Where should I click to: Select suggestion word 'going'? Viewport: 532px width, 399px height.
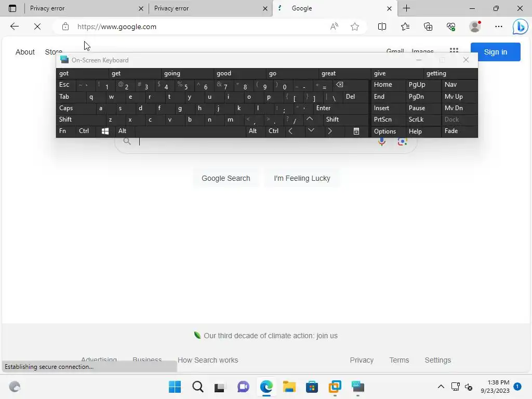pos(188,73)
